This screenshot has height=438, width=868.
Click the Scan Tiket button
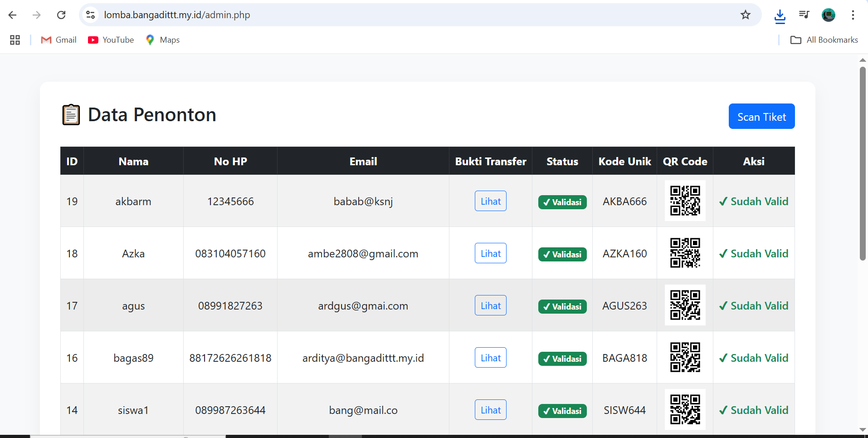coord(761,117)
